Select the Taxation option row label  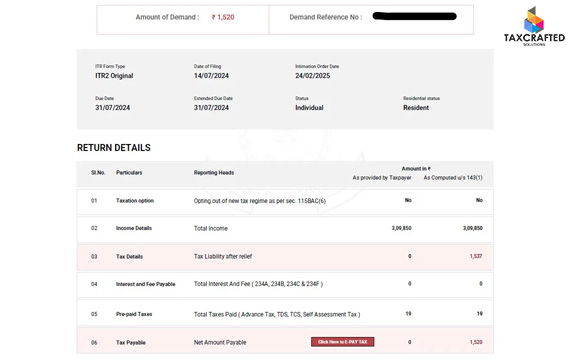[135, 201]
